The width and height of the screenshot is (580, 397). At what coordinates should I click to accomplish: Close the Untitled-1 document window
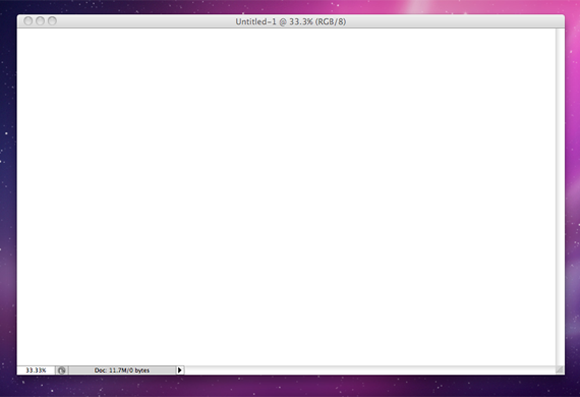[28, 21]
